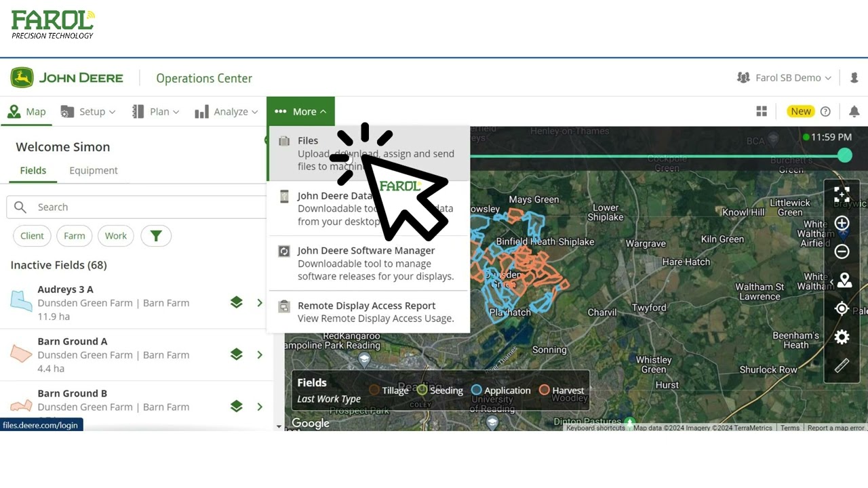Expand Barn Ground B details chevron

click(x=260, y=407)
